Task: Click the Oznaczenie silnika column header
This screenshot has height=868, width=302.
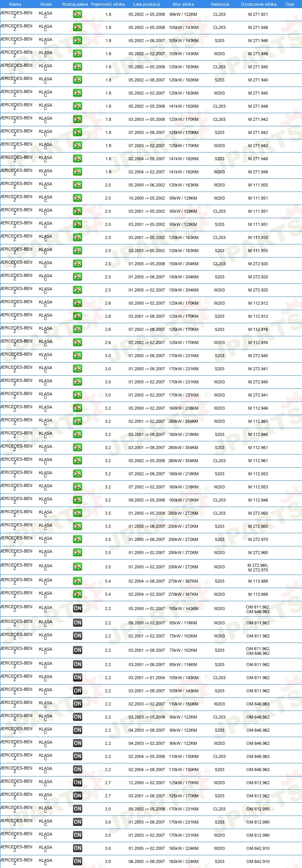Action: point(258,4)
